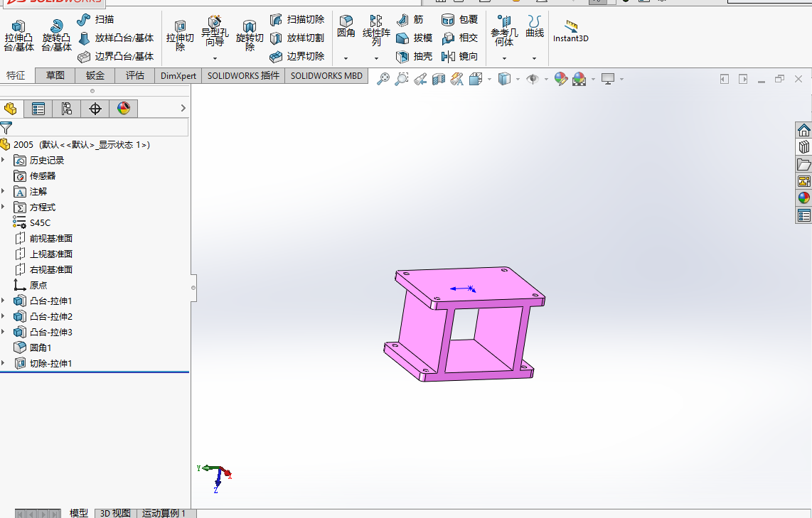This screenshot has width=812, height=518.
Task: Open the ConfigurationManager tab
Action: (66, 109)
